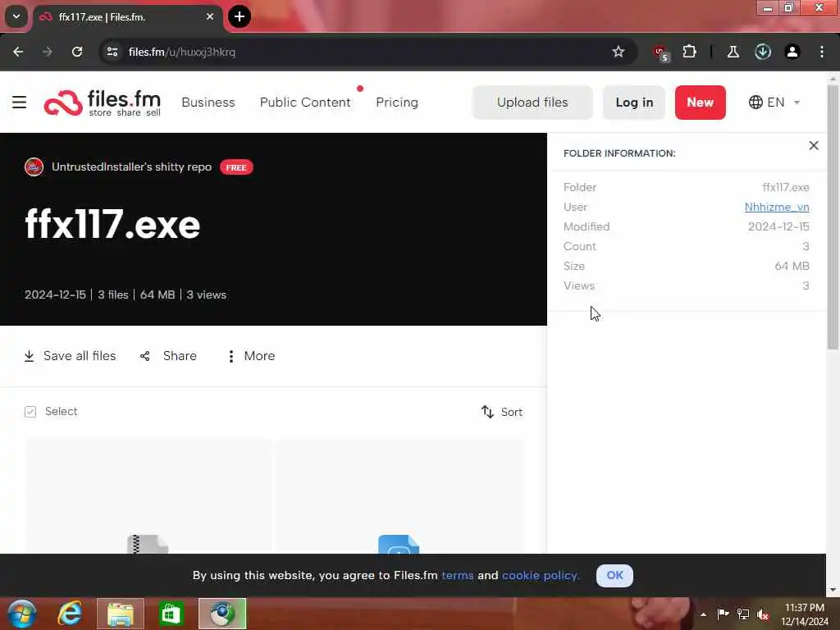This screenshot has height=630, width=840.
Task: Open the Windows Start button
Action: tap(21, 614)
